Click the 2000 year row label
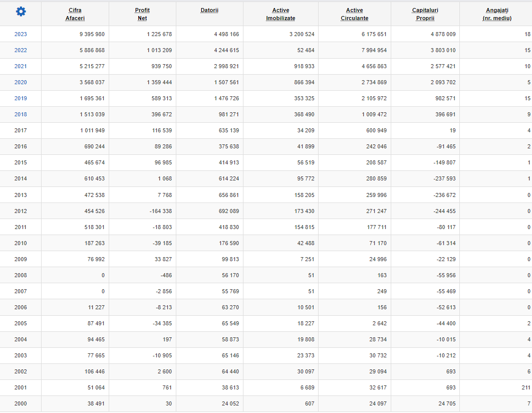This screenshot has height=413, width=532. [x=21, y=403]
